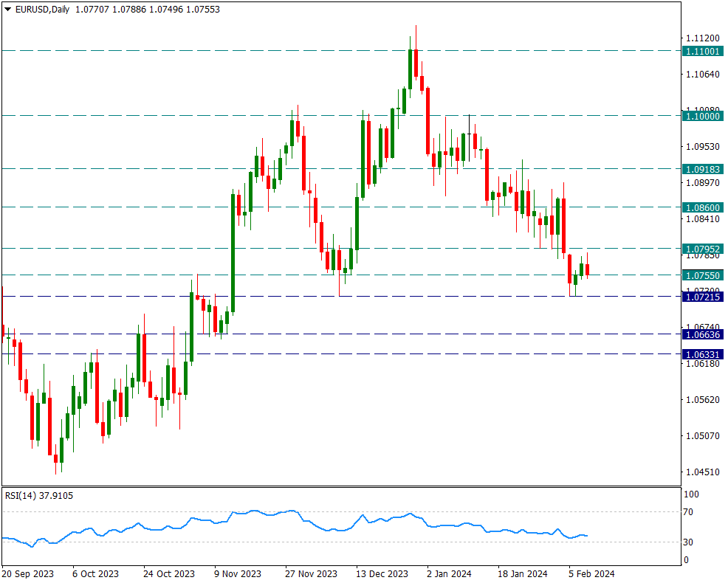Click the 2 Jan 2024 date label
The width and height of the screenshot is (728, 583).
point(449,573)
